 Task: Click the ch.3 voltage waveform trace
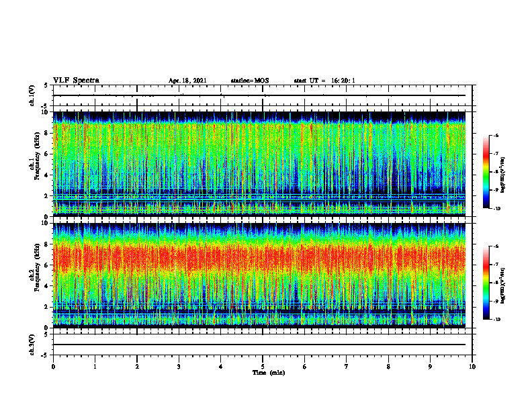point(259,345)
